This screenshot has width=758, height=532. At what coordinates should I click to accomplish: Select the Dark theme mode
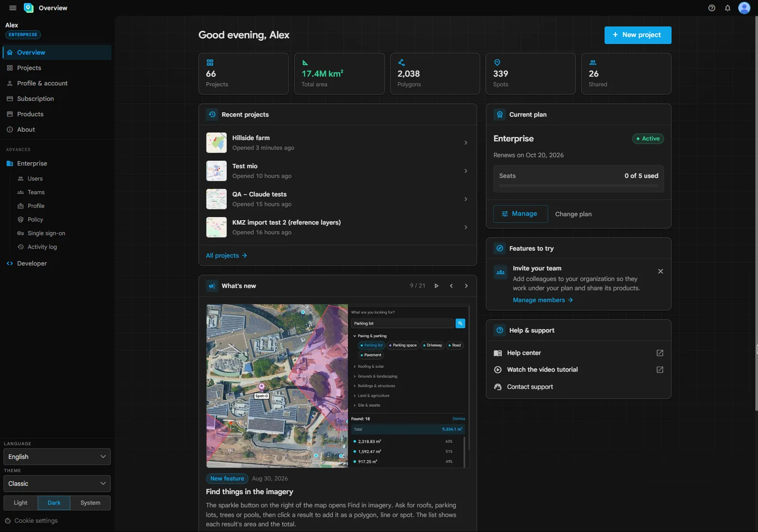coord(54,503)
